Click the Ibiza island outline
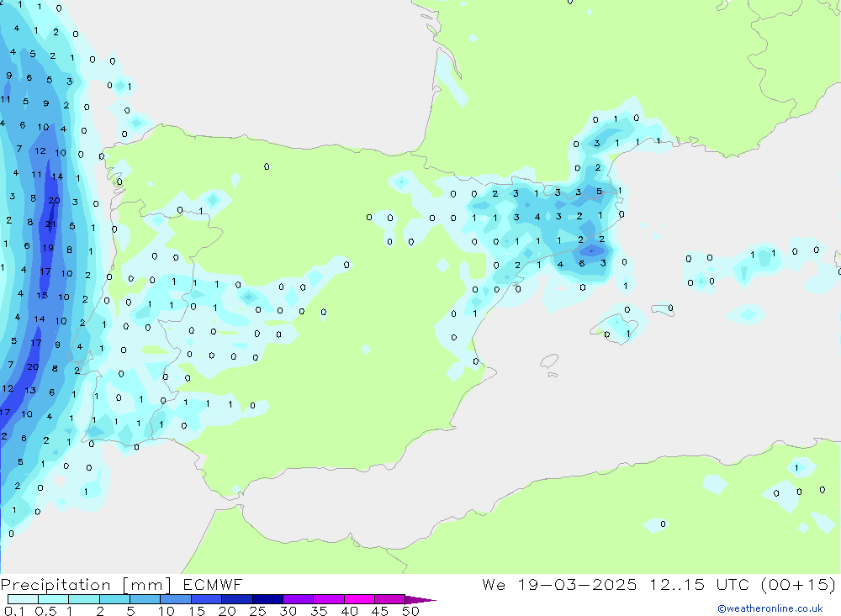 [x=548, y=361]
